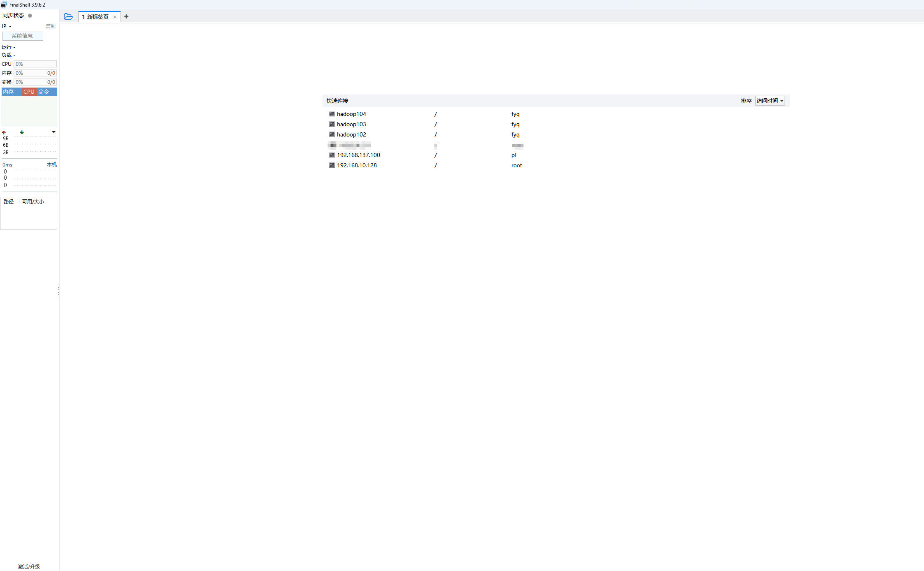Click the 激活/升级 link at the bottom

(x=29, y=566)
